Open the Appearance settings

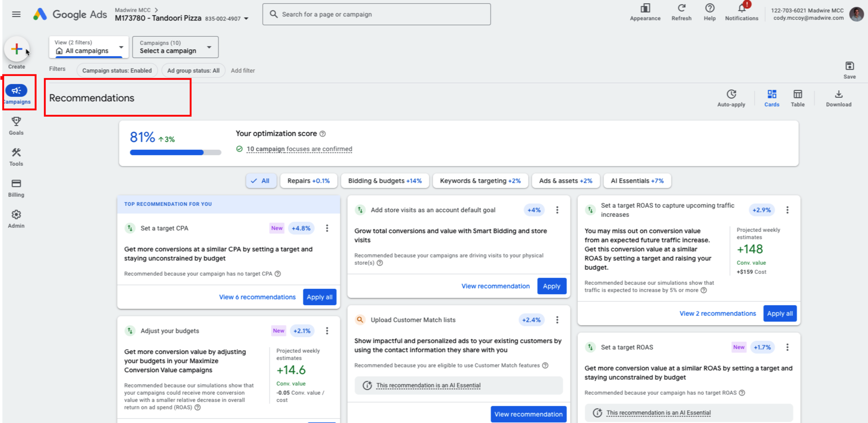coord(645,12)
